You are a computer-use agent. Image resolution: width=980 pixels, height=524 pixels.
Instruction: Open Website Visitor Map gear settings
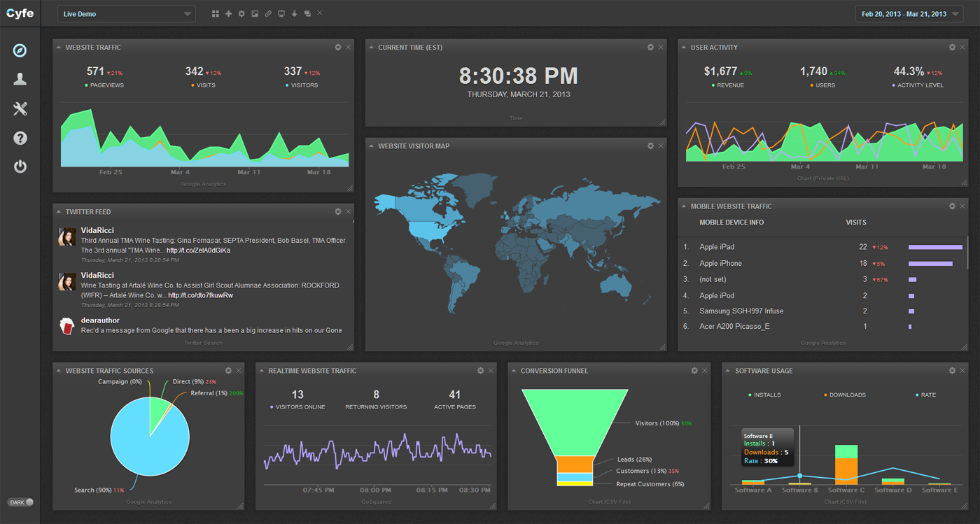(x=650, y=146)
